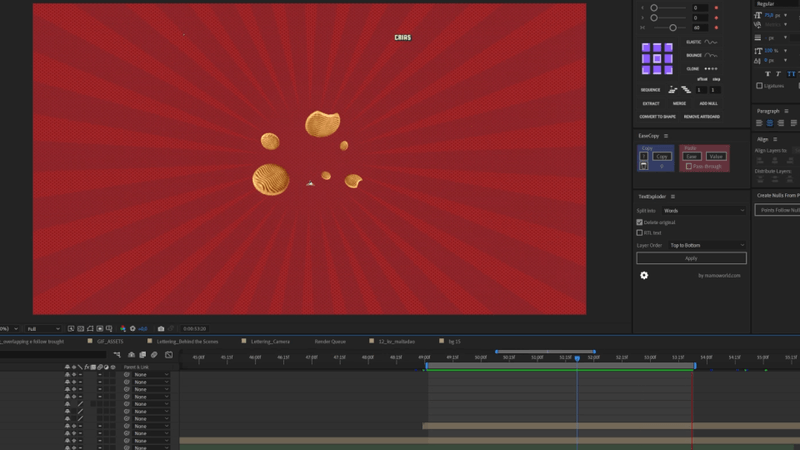Open the vertical scale percent dropdown arrow
800x450 pixels.
[785, 51]
